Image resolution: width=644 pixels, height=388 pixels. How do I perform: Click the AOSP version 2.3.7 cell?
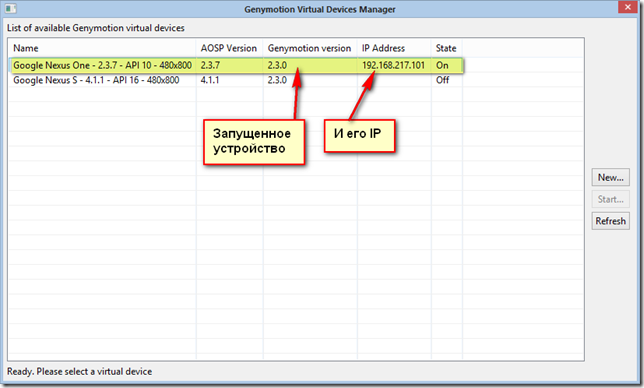[x=210, y=65]
